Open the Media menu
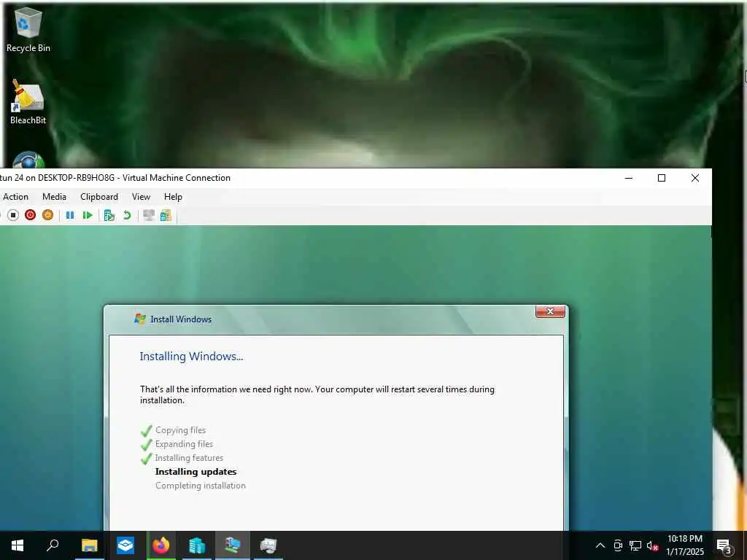747x560 pixels. coord(54,197)
